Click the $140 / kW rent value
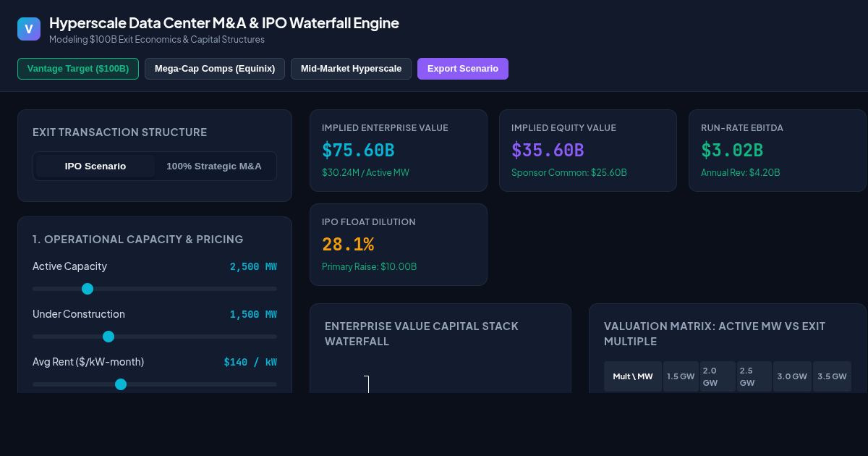Screen dimensions: 868x456 tap(250, 363)
